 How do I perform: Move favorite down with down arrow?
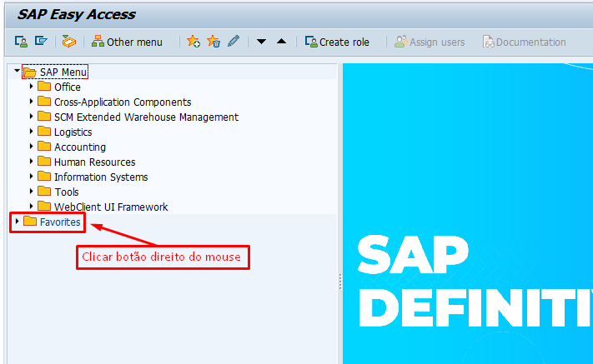[x=261, y=42]
